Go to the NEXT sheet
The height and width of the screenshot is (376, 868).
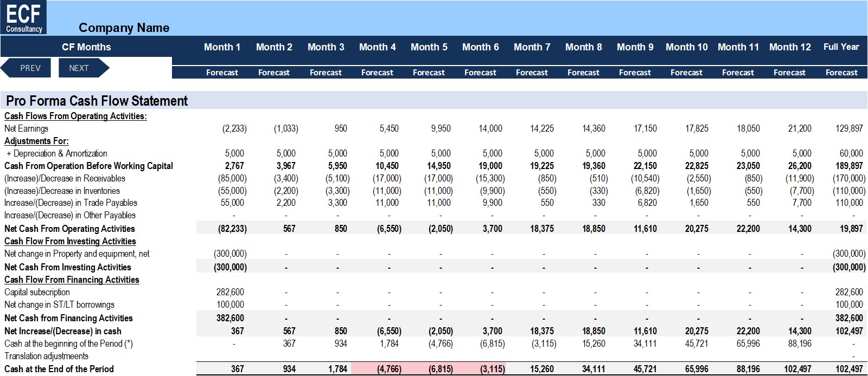[x=84, y=68]
